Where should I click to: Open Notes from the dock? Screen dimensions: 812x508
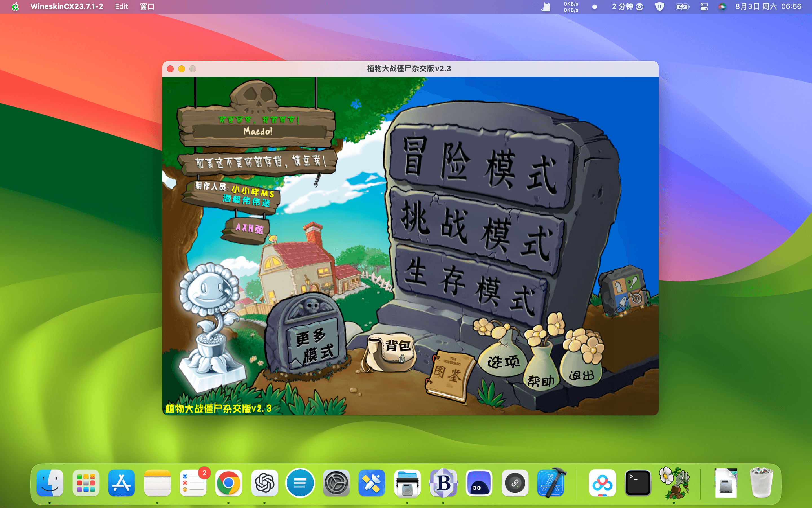(157, 483)
